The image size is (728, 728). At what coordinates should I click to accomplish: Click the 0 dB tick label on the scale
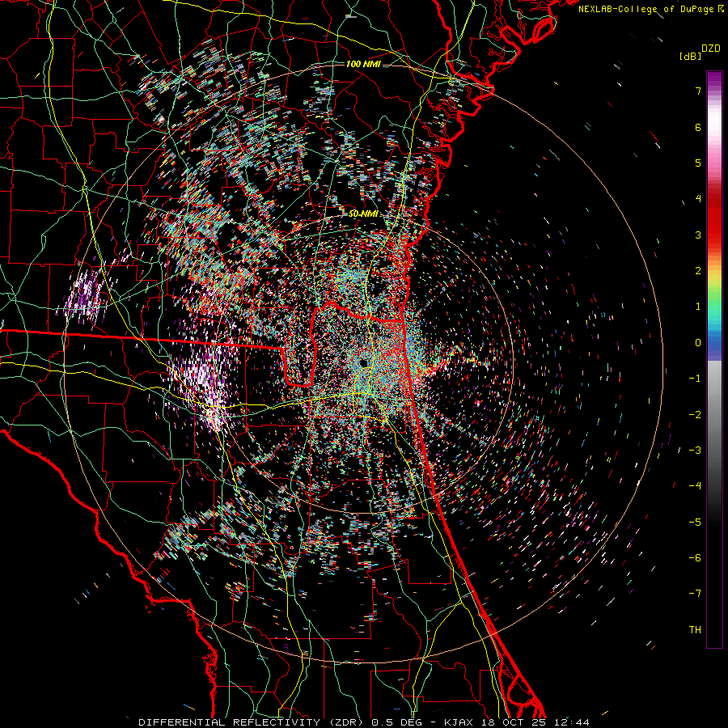click(x=698, y=343)
